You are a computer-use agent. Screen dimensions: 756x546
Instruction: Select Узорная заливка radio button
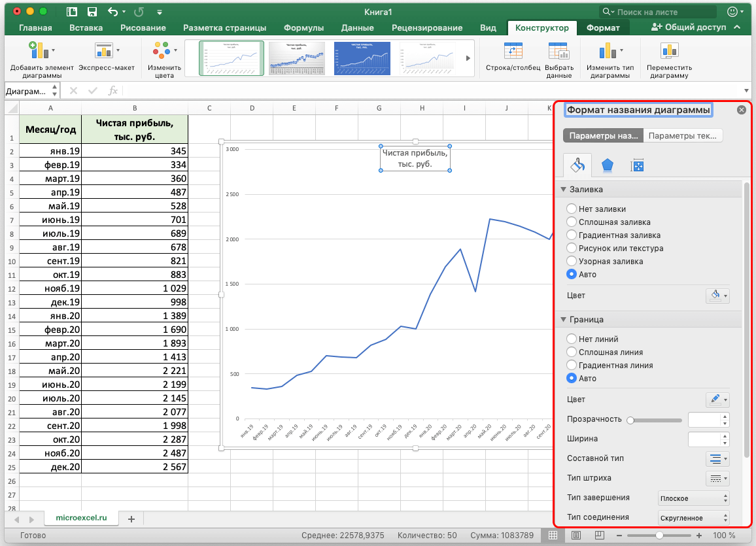tap(572, 261)
